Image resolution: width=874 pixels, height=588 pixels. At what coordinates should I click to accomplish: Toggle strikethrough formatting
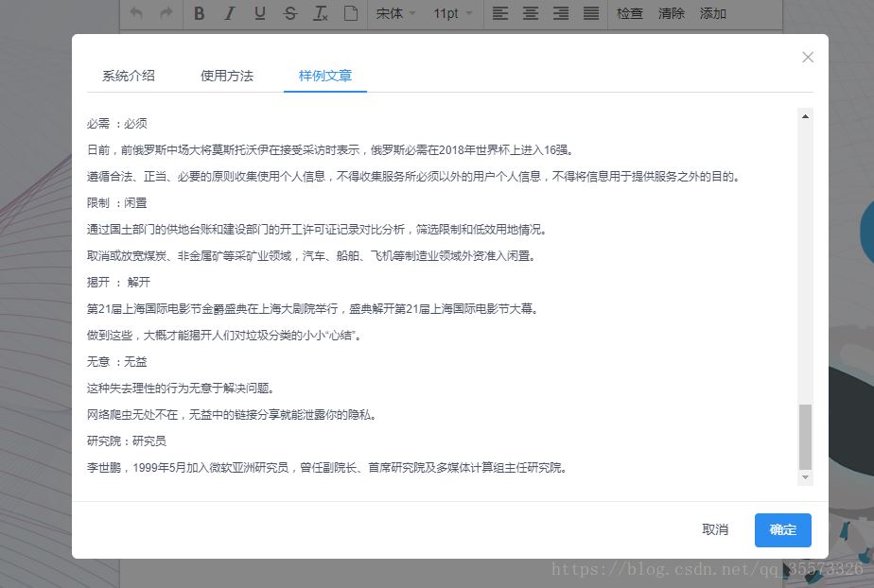[x=290, y=13]
